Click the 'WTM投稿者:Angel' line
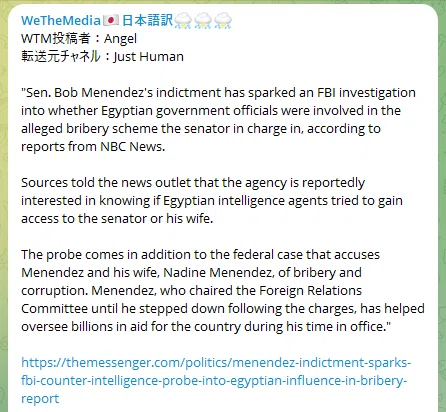Viewport: 446px width, 412px height. (x=79, y=39)
